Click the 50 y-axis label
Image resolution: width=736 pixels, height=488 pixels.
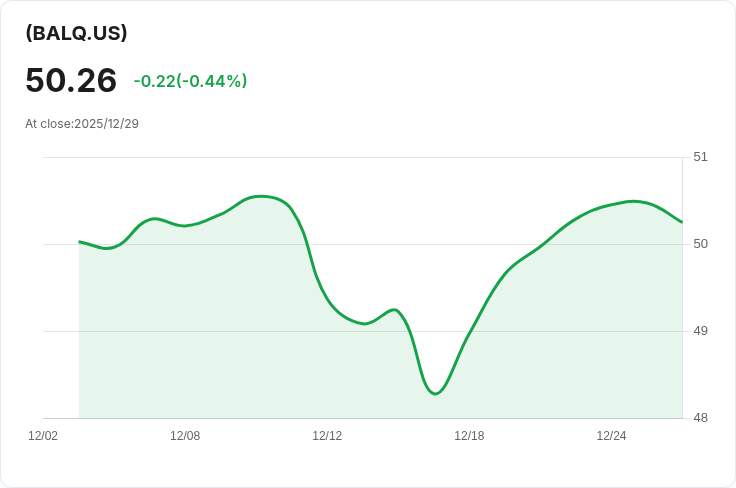(700, 244)
